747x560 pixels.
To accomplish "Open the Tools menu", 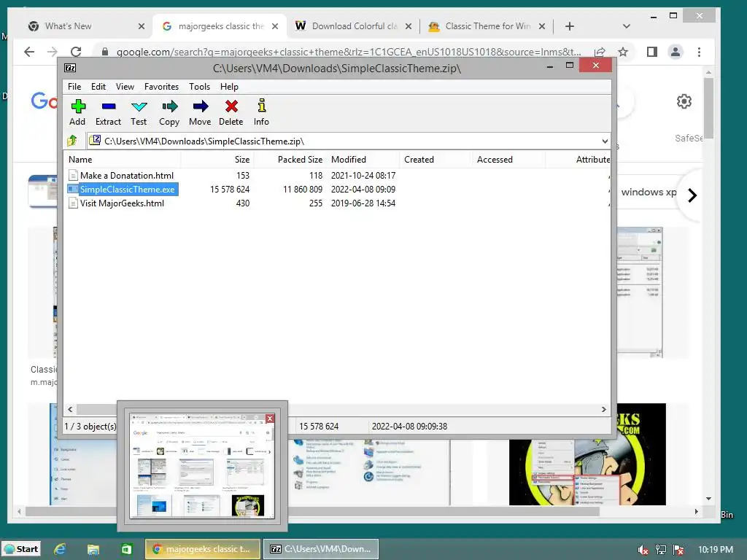I will (200, 87).
